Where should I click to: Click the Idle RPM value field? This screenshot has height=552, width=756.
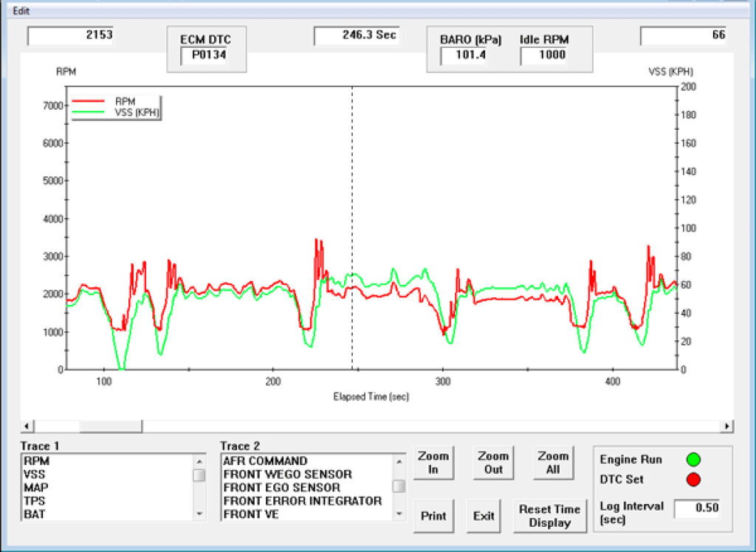click(543, 55)
